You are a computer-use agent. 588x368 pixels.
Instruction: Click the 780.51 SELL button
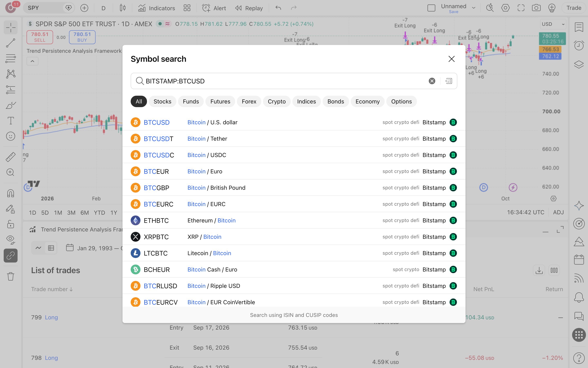pos(40,37)
